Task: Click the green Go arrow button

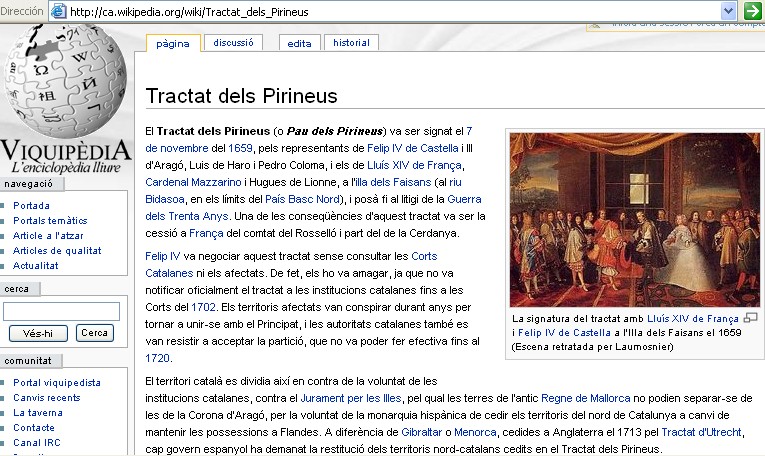Action: [x=752, y=11]
